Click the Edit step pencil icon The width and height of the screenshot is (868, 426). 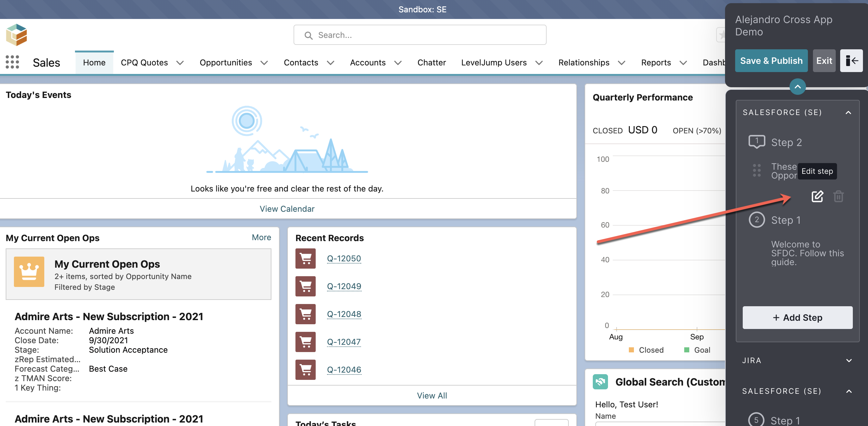tap(817, 196)
